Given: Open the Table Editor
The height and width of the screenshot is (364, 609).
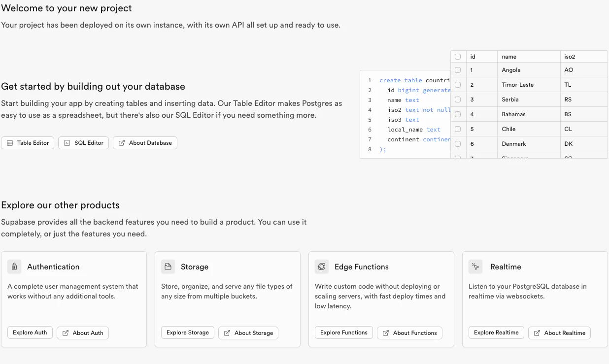Looking at the screenshot, I should pos(28,143).
